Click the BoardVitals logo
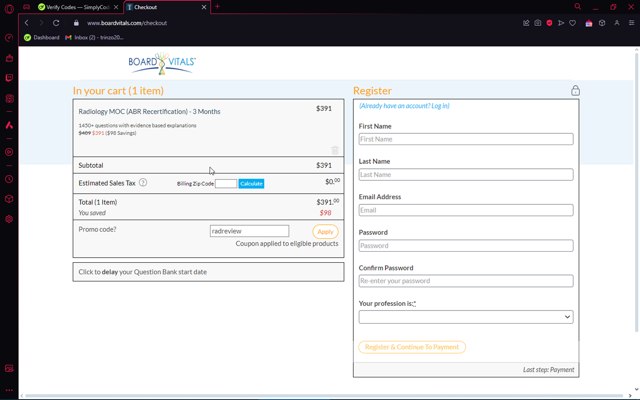Image resolution: width=640 pixels, height=400 pixels. 162,63
